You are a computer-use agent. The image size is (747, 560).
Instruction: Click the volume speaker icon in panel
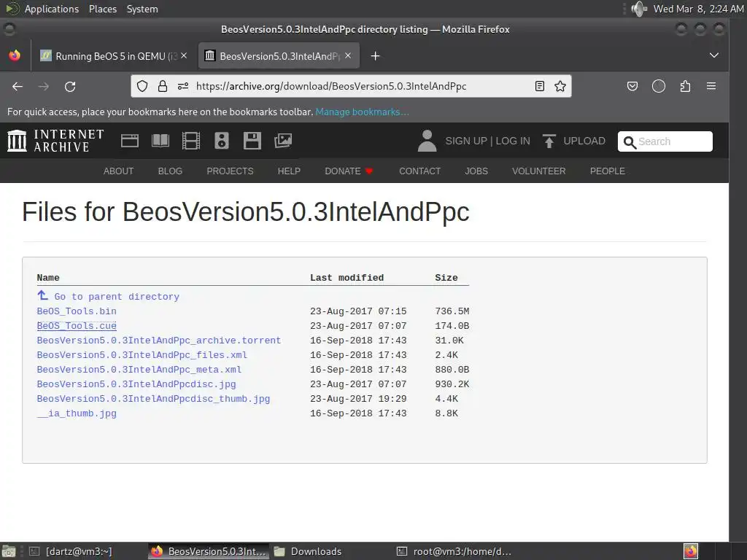(x=639, y=9)
